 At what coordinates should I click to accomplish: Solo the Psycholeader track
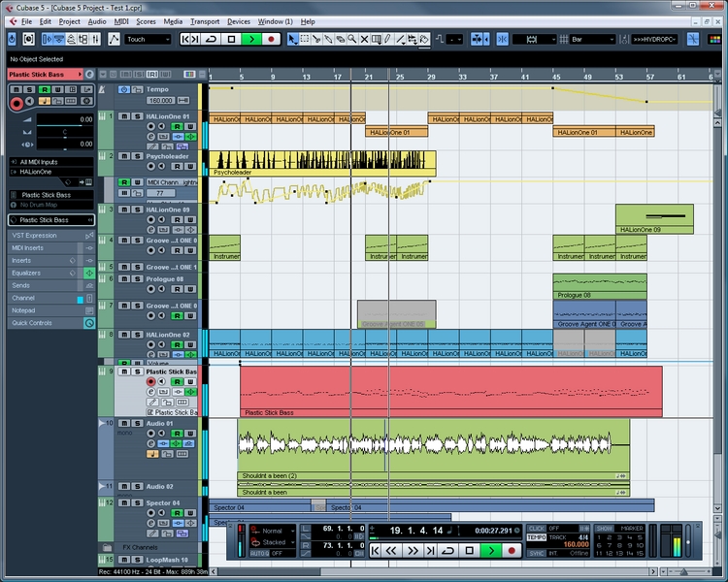[138, 156]
